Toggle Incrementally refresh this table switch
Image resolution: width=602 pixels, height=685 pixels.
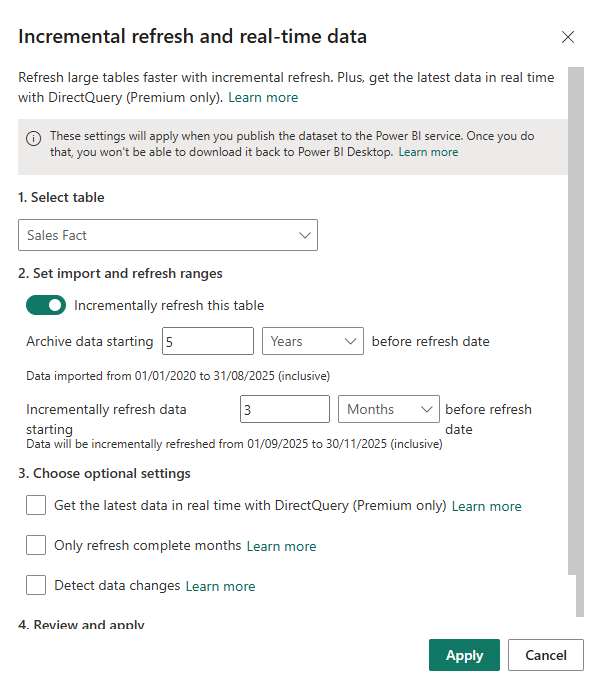click(x=46, y=305)
